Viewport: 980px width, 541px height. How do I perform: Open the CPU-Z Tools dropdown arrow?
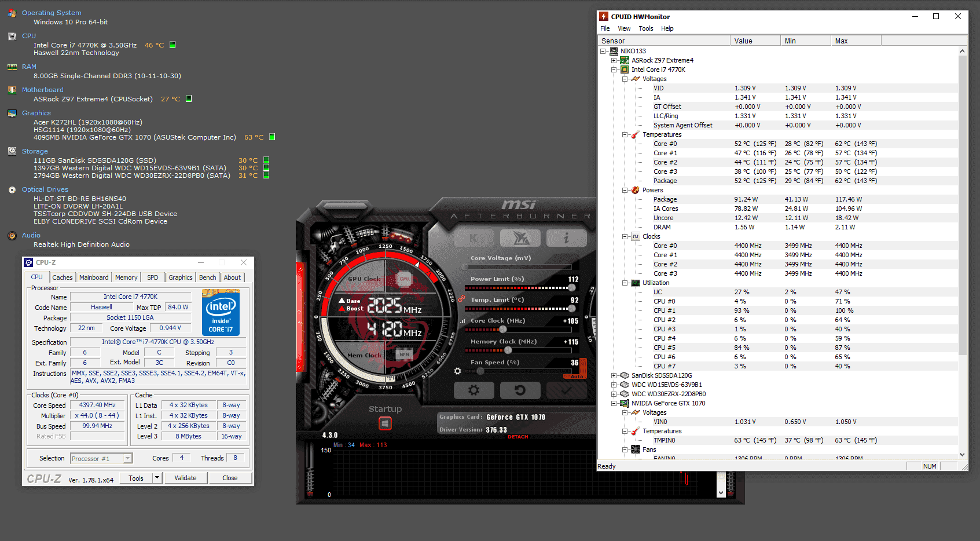coord(157,478)
